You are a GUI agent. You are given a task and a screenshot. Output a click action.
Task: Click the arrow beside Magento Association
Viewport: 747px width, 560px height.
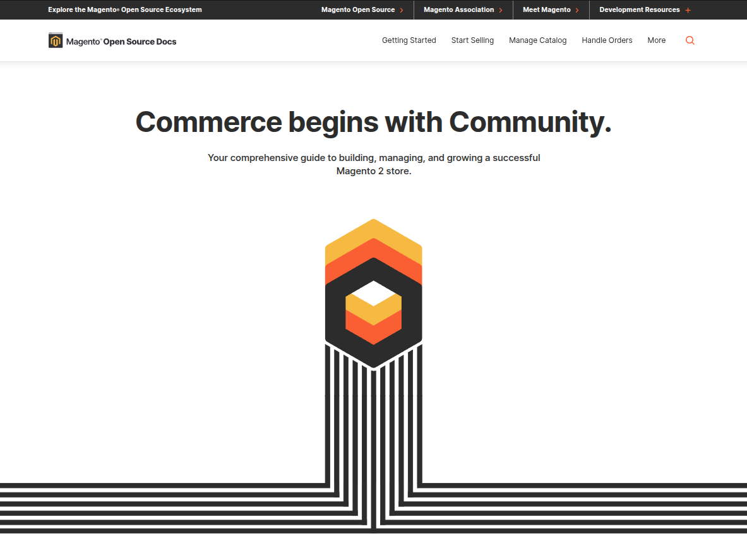point(501,10)
